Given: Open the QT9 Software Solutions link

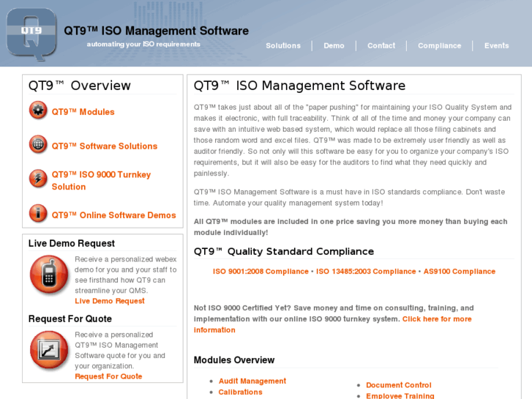Looking at the screenshot, I should [105, 146].
